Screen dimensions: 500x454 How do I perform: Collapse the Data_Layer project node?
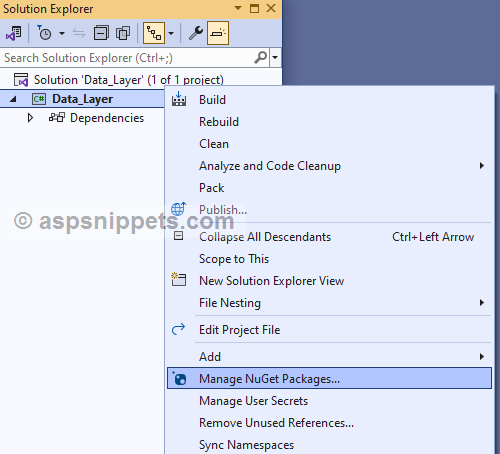point(13,99)
